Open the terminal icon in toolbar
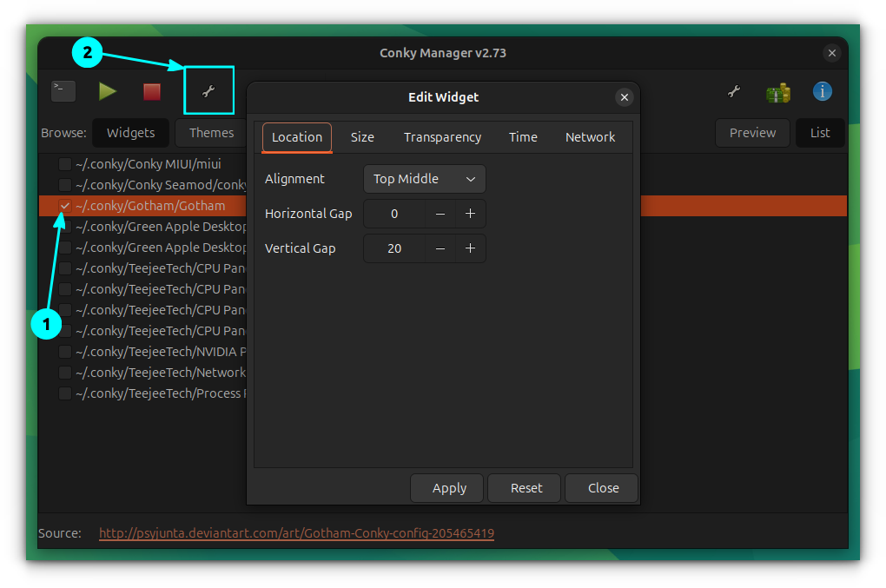The image size is (886, 588). [63, 91]
